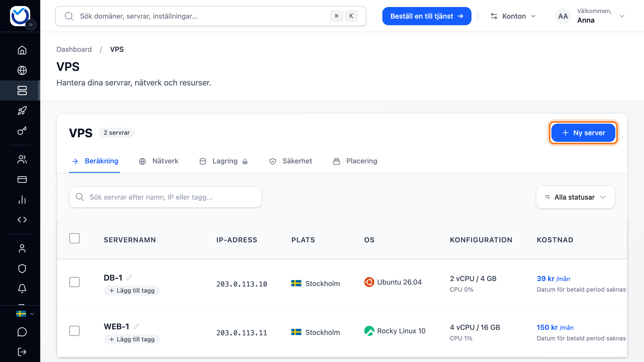Tick the select-all servers checkbox in header
The image size is (644, 362).
(74, 238)
